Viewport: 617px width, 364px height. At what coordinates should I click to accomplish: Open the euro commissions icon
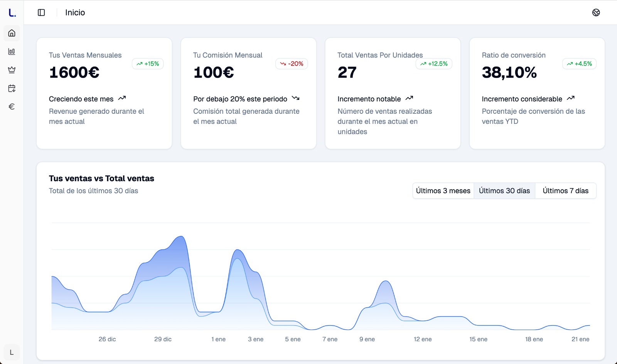click(x=12, y=106)
